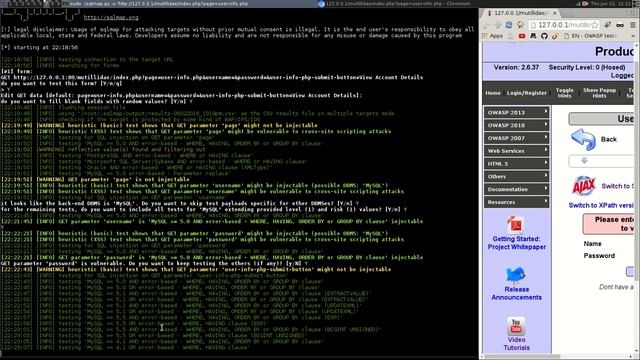
Task: Click the browser horizontal scrollbar
Action: tap(557, 356)
